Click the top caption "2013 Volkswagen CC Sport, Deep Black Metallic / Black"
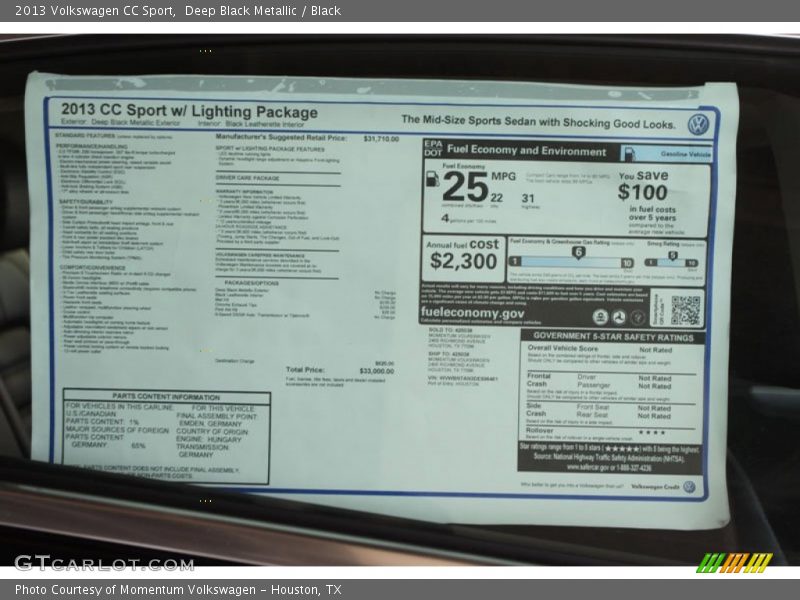Screen dimensions: 800x600 [x=178, y=11]
